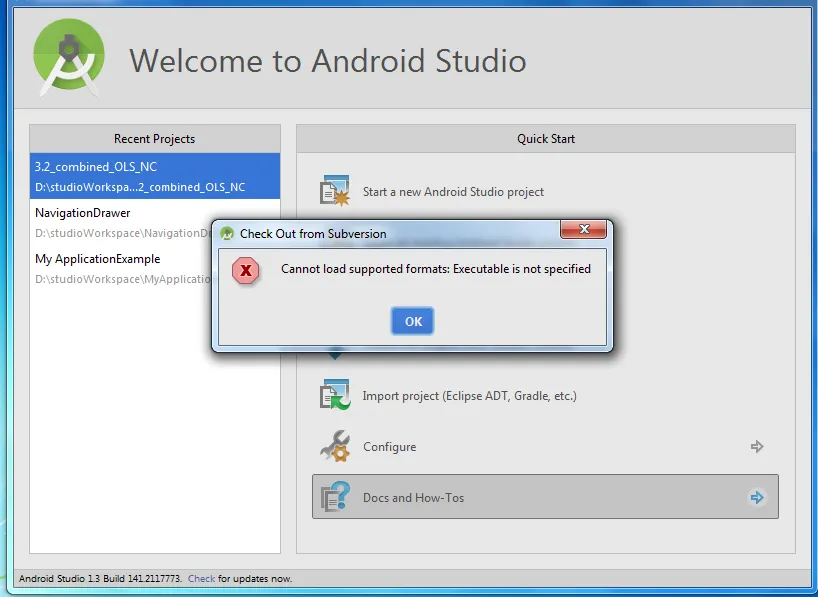818x597 pixels.
Task: Click the D:\studioWorkspace\NavigationDr path text
Action: (123, 233)
